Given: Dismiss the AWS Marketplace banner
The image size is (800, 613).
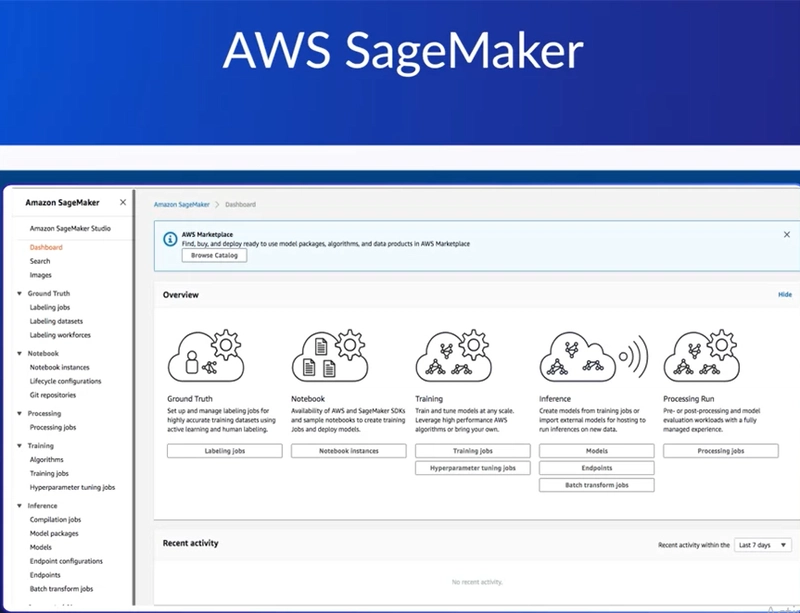Looking at the screenshot, I should tap(787, 234).
